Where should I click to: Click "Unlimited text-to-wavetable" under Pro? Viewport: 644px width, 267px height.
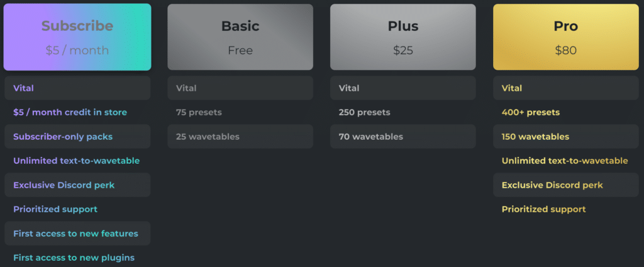565,161
